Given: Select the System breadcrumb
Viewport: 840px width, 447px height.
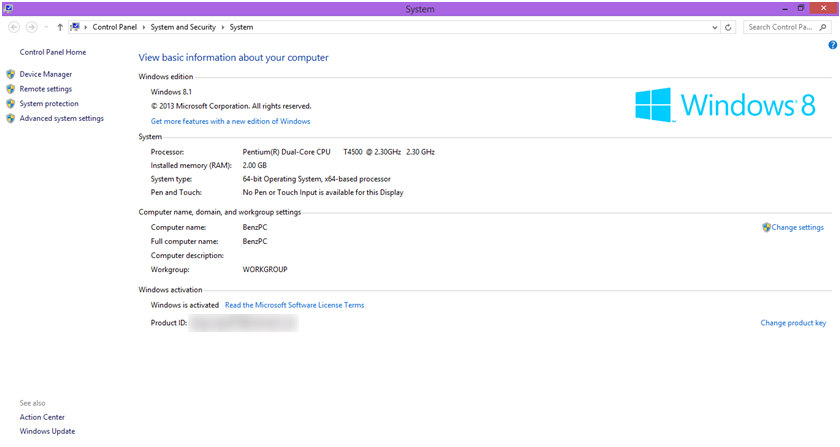Looking at the screenshot, I should click(x=242, y=27).
